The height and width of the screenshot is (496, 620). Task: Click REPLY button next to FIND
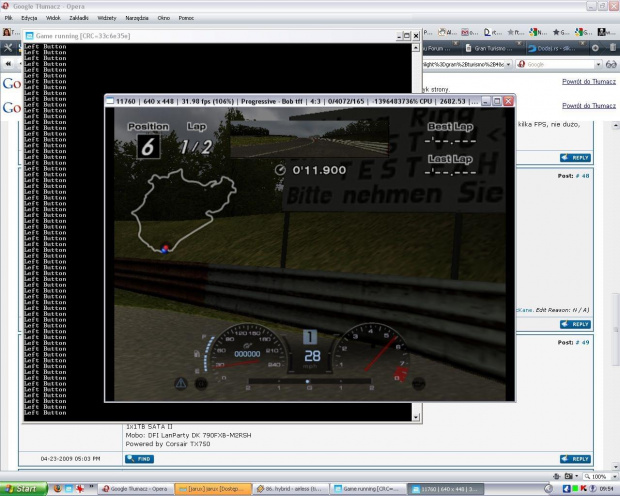click(575, 459)
